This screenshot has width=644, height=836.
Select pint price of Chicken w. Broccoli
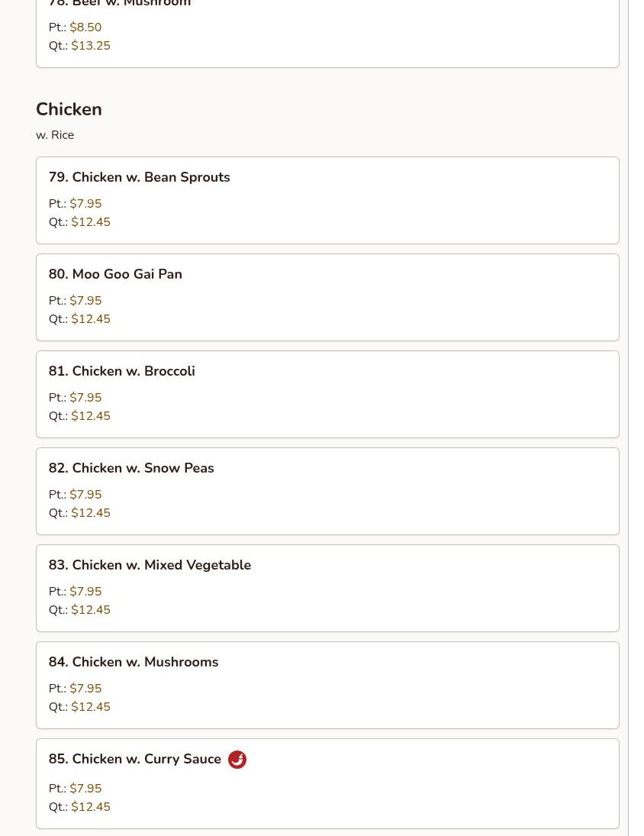click(85, 398)
